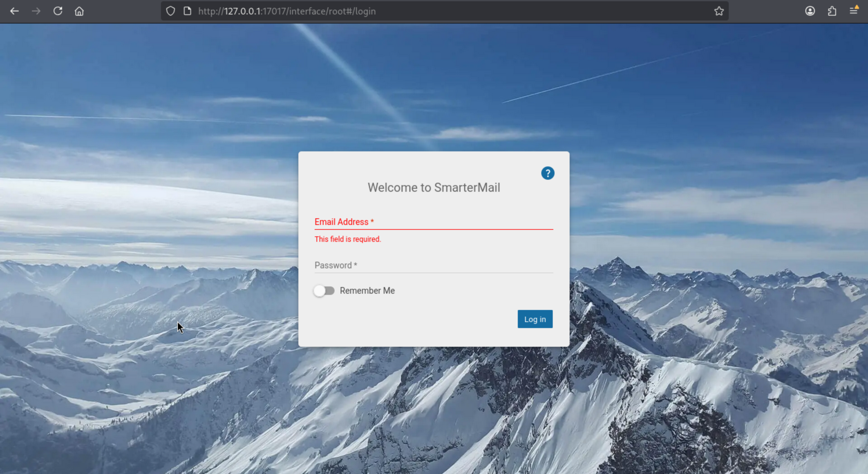
Task: Open the browser home page
Action: pyautogui.click(x=79, y=11)
